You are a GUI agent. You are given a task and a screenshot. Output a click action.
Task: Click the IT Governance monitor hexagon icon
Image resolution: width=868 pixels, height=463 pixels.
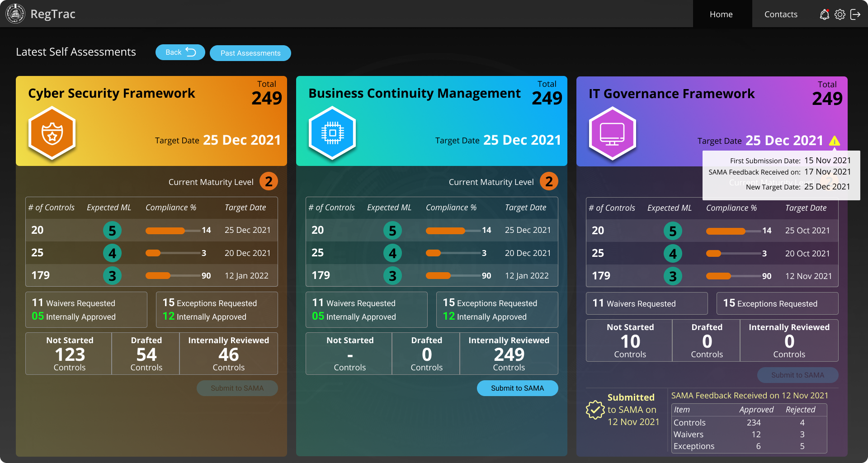pyautogui.click(x=612, y=134)
